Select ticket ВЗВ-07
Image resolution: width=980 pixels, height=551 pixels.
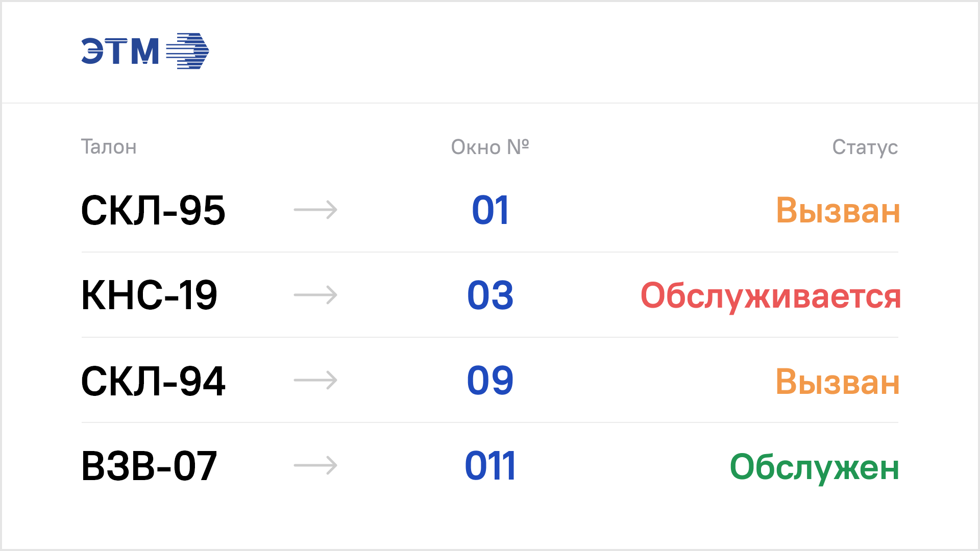pos(149,466)
